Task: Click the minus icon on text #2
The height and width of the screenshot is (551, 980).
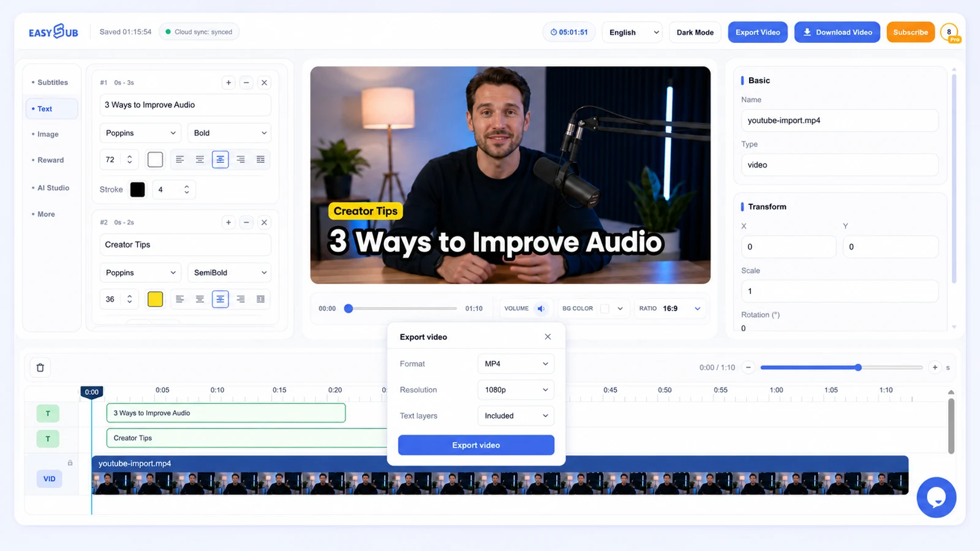Action: pyautogui.click(x=246, y=222)
